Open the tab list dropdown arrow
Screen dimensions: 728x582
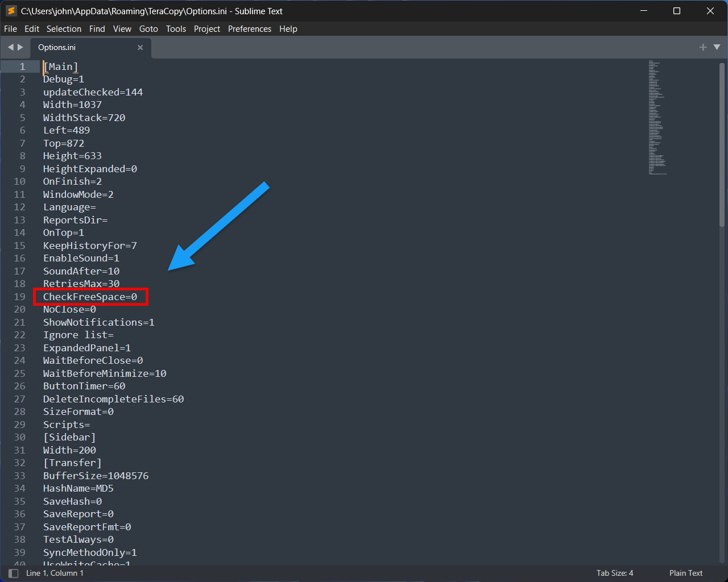[717, 48]
